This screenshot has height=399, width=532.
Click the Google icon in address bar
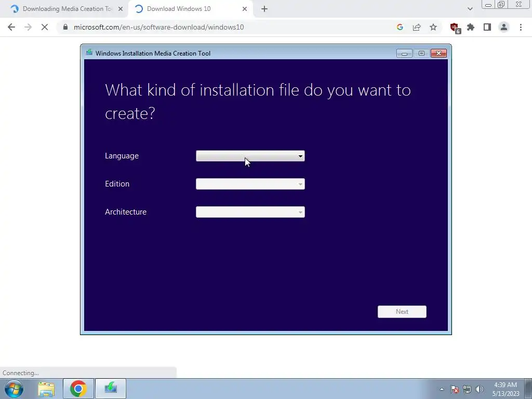tap(400, 27)
